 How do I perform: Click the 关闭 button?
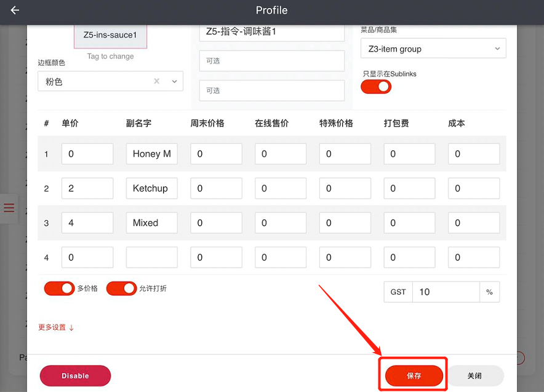(x=474, y=376)
